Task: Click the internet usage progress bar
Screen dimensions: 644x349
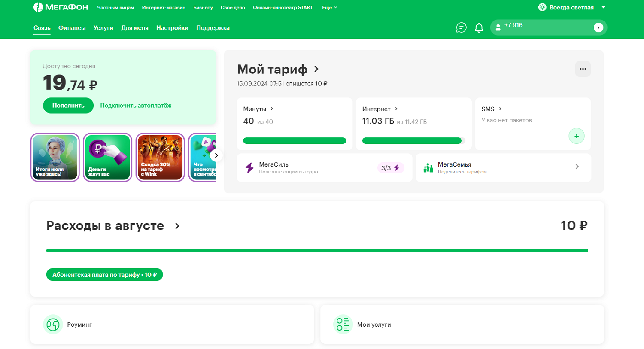Action: (413, 141)
